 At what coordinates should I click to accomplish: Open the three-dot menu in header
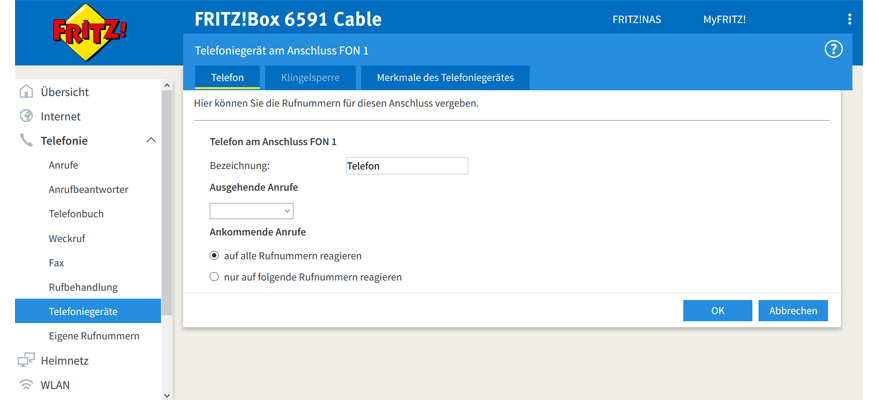tap(850, 19)
